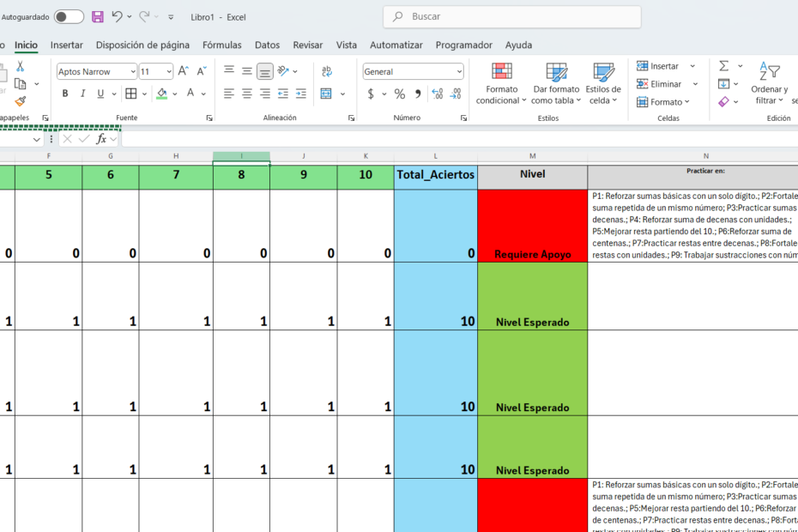Image resolution: width=798 pixels, height=532 pixels.
Task: Open the Aptos Narrow font name dropdown
Action: point(133,72)
